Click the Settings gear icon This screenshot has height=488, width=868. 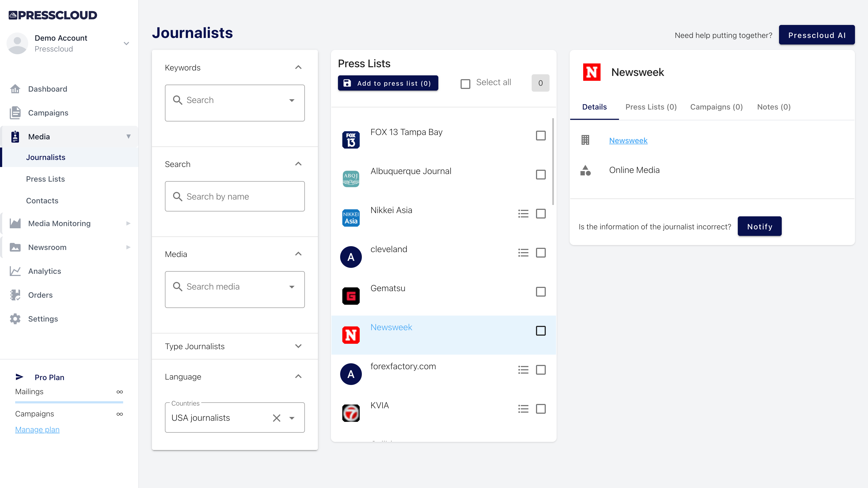tap(15, 319)
